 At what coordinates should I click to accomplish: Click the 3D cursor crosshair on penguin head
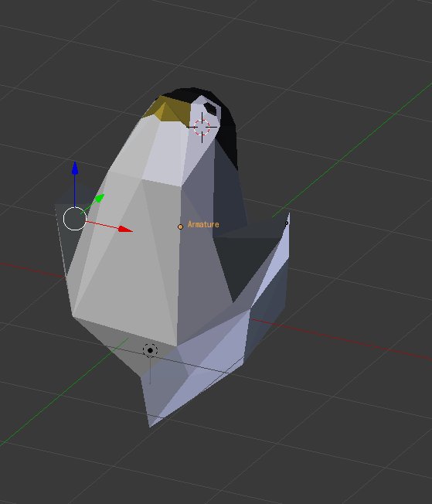tap(202, 128)
